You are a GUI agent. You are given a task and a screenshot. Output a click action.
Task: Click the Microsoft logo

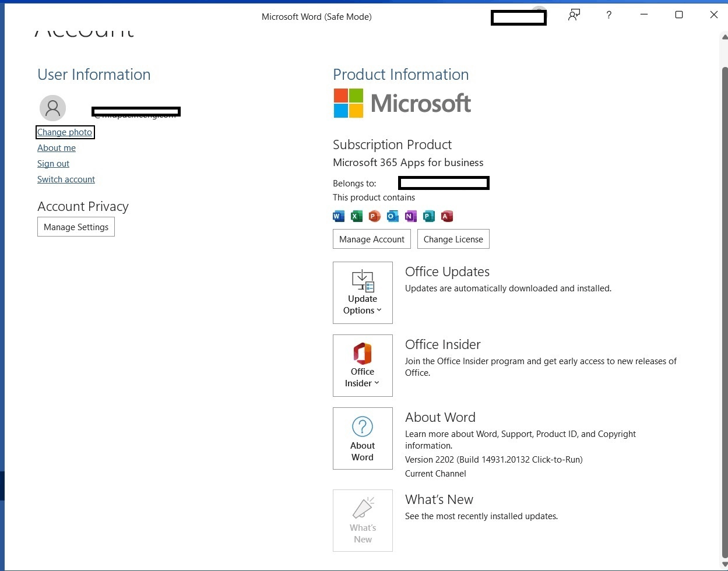[x=402, y=103]
